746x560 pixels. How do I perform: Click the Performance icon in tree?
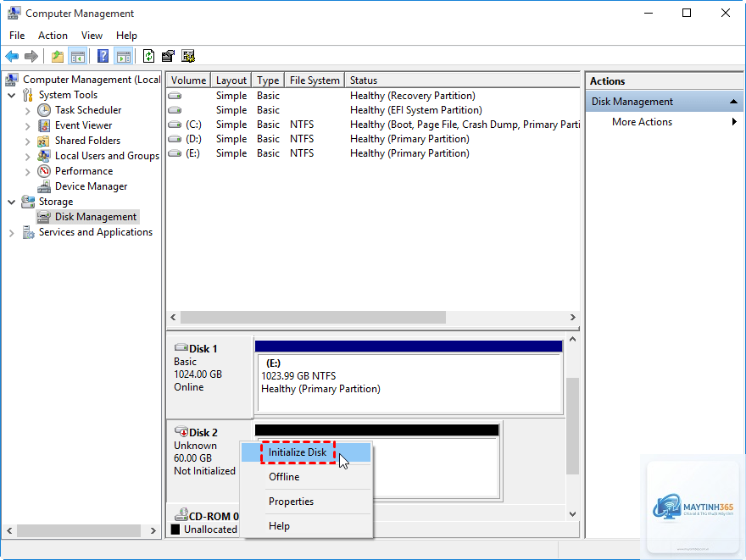tap(44, 171)
